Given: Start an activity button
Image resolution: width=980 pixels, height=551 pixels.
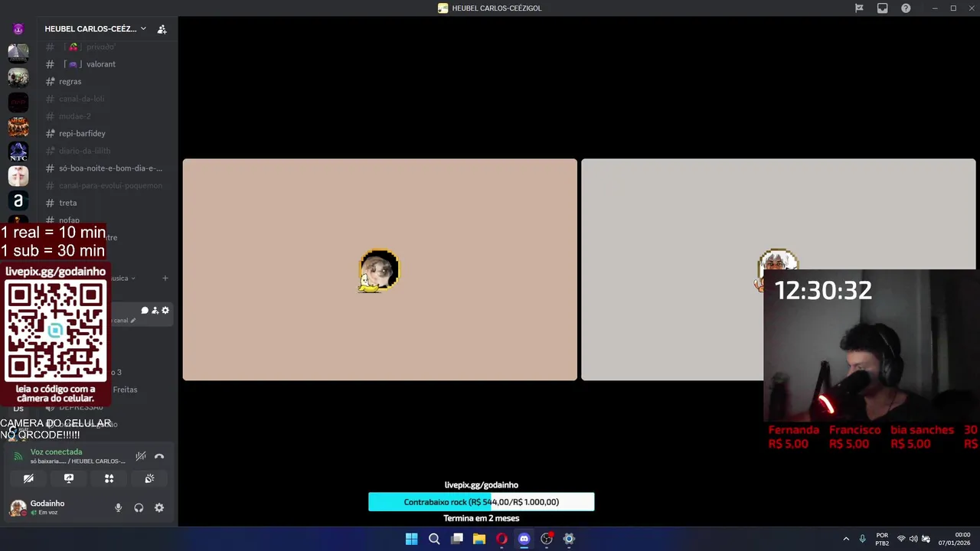Looking at the screenshot, I should click(109, 478).
